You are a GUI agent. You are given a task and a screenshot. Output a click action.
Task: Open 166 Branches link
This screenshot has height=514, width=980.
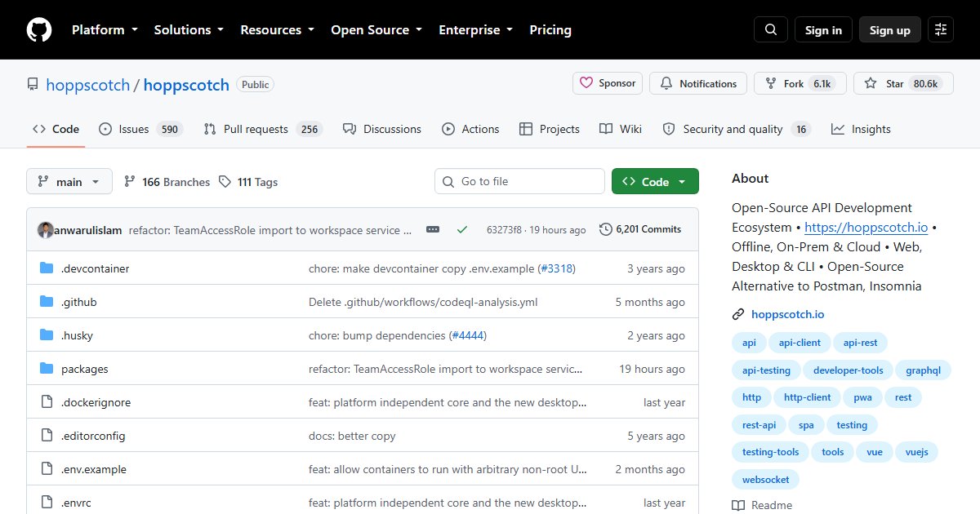[167, 182]
